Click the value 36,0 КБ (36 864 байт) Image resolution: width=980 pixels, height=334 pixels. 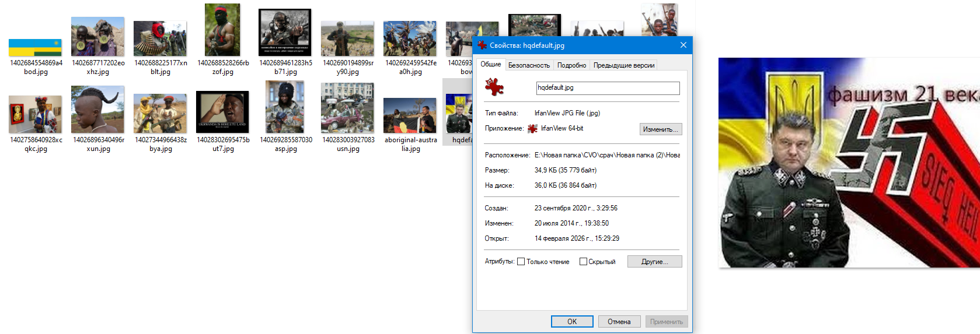point(566,185)
